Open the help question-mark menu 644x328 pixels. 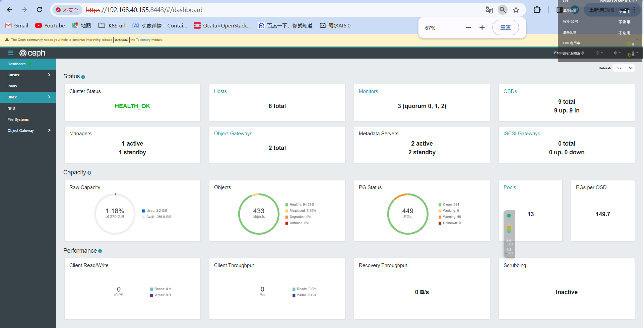point(599,53)
